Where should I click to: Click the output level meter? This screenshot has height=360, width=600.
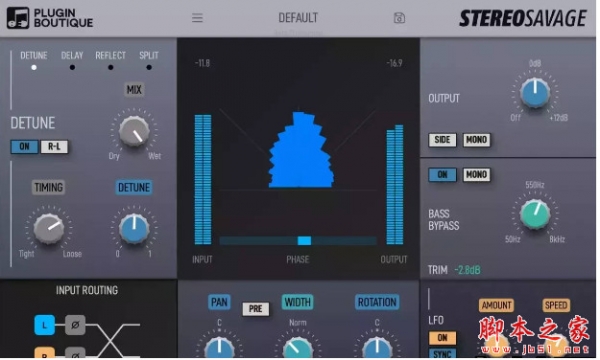point(395,184)
